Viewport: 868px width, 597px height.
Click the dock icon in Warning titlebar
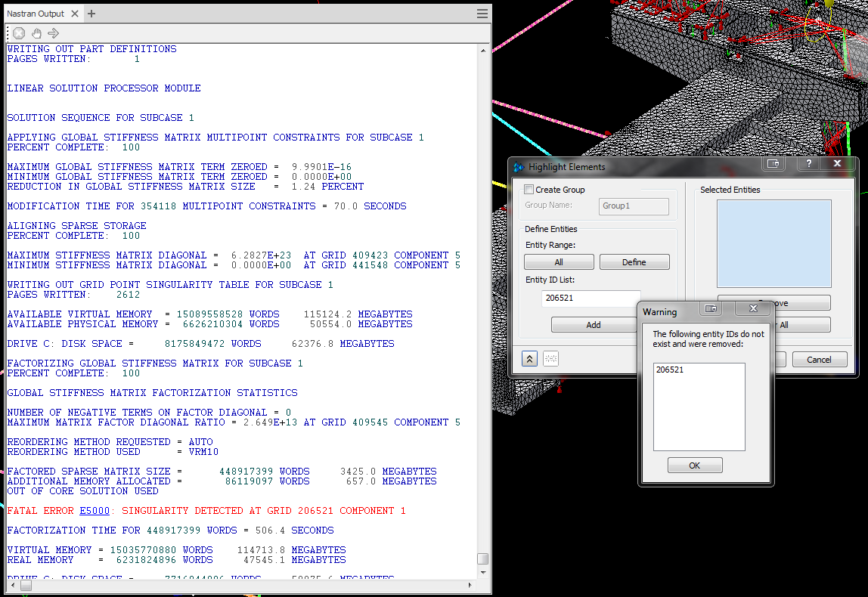pos(710,308)
